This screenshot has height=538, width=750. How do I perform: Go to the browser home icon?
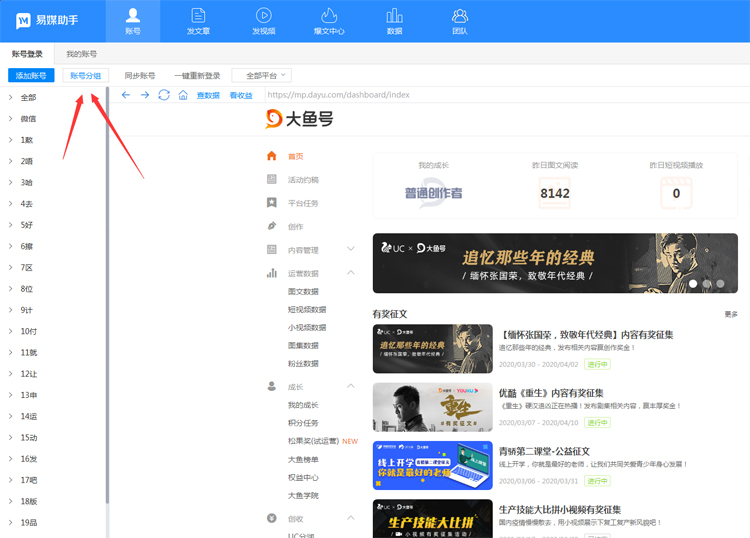(183, 95)
